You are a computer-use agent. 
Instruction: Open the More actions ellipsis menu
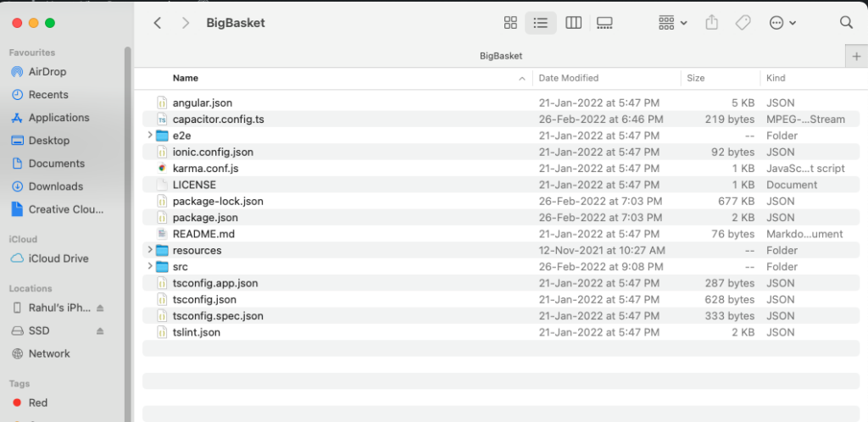coord(782,23)
